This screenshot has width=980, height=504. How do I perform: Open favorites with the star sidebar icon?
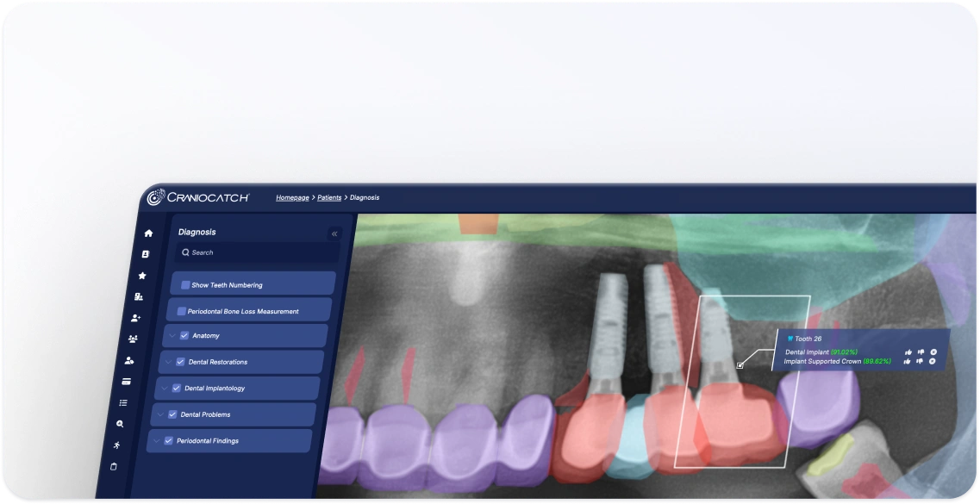[142, 276]
